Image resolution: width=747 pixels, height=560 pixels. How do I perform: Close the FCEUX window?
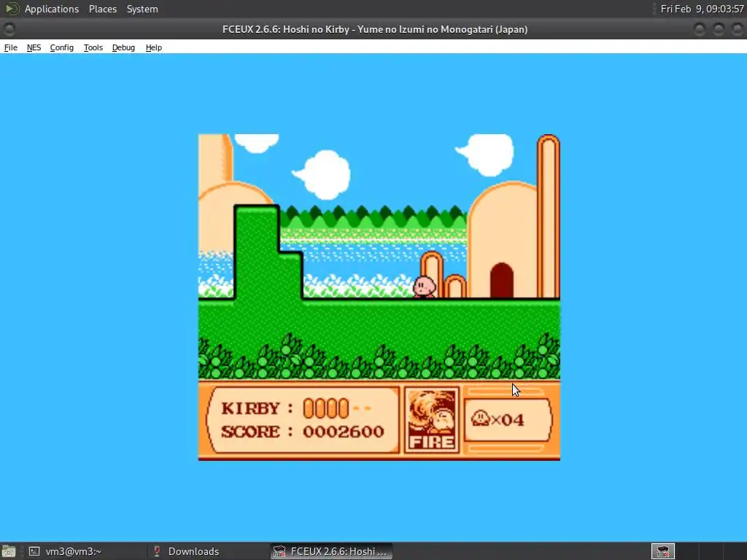pyautogui.click(x=737, y=29)
